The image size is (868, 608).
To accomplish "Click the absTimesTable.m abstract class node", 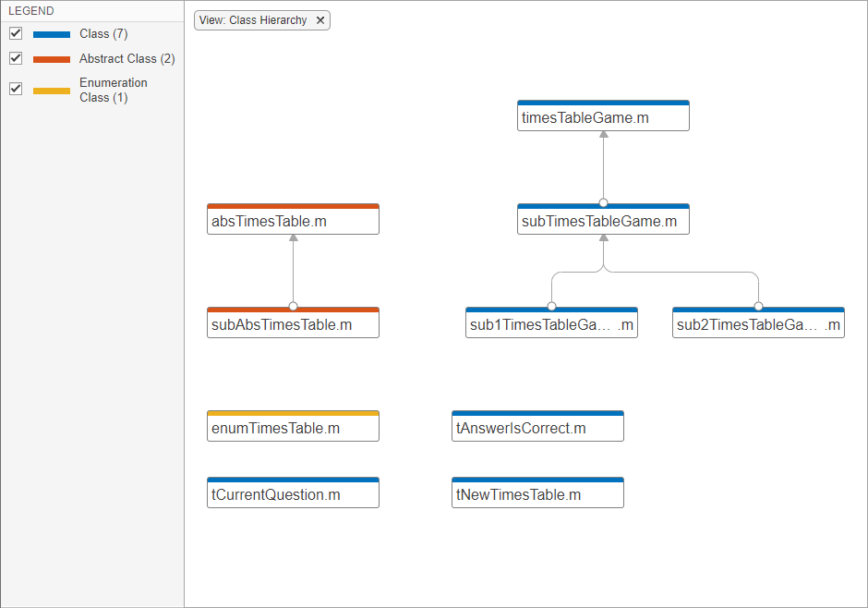I will 293,221.
